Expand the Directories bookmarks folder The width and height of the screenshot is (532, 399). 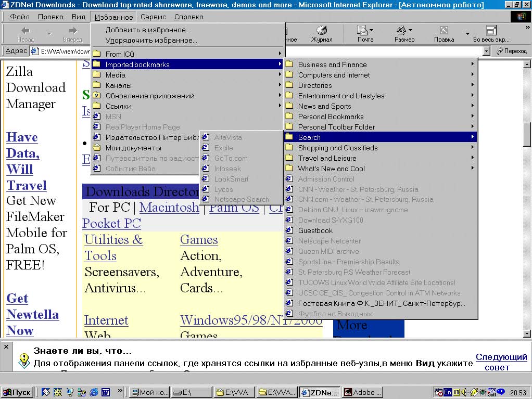coord(381,85)
